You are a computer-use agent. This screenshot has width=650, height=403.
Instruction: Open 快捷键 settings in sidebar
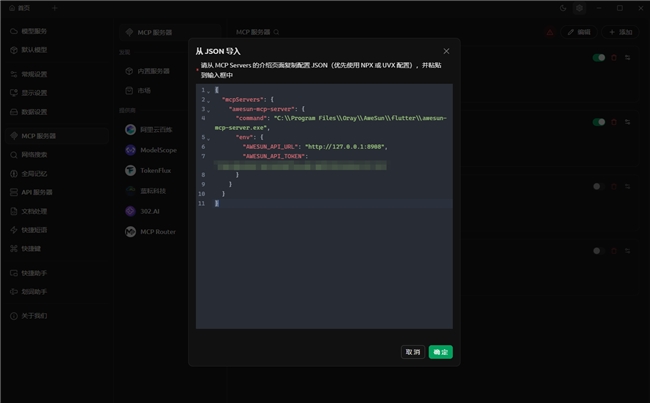click(x=32, y=248)
